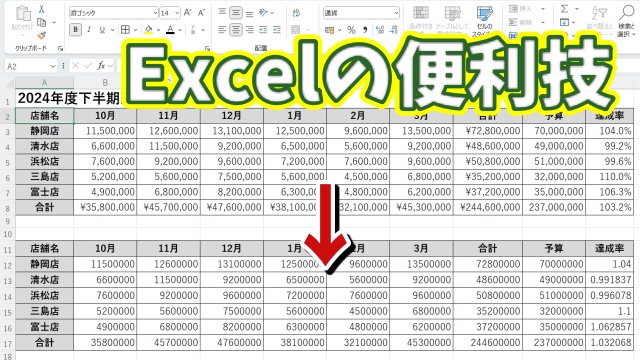Click accounting number format icon
640x360 pixels.
tap(329, 30)
